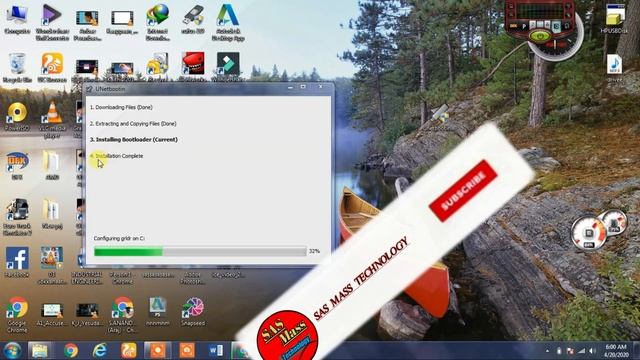Click the 'Downloading Files (Done)' step text

tap(121, 107)
